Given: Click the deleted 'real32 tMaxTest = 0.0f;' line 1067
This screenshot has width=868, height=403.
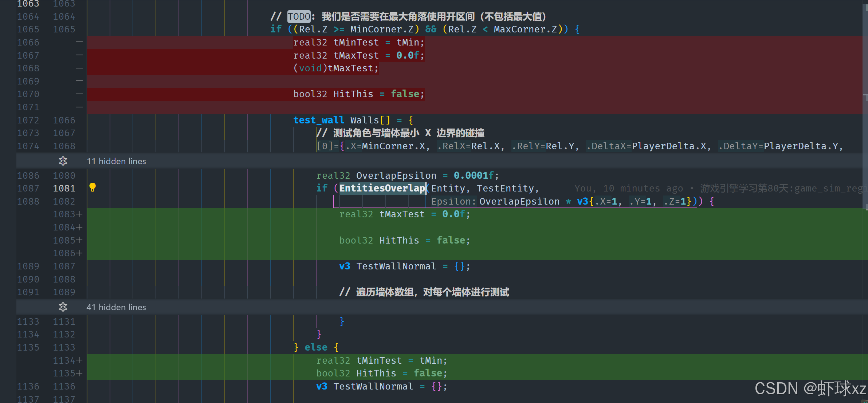Looking at the screenshot, I should pos(359,55).
